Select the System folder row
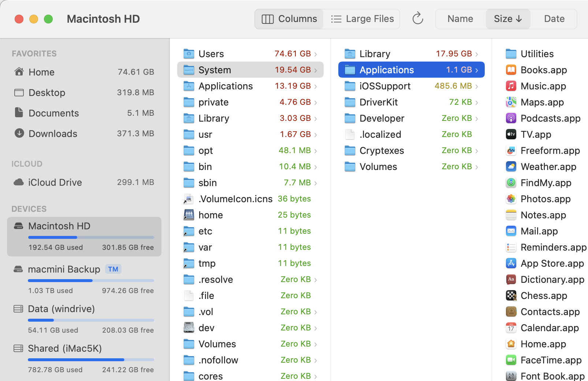 point(250,70)
